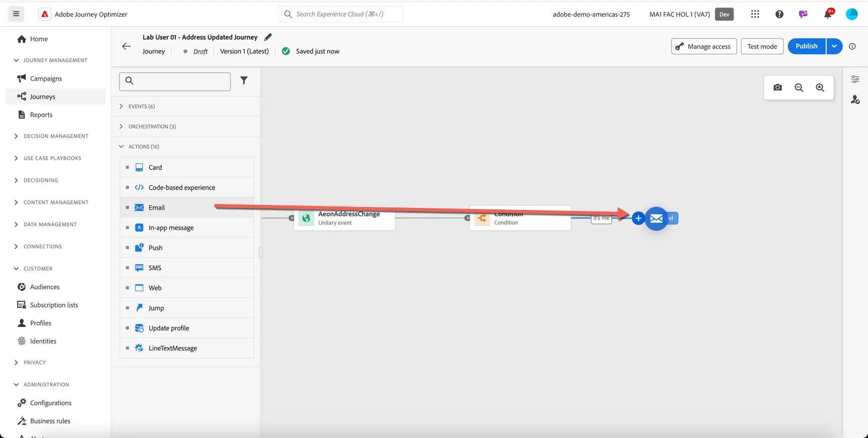The width and height of the screenshot is (868, 438).
Task: Click the Test mode button
Action: coord(762,46)
